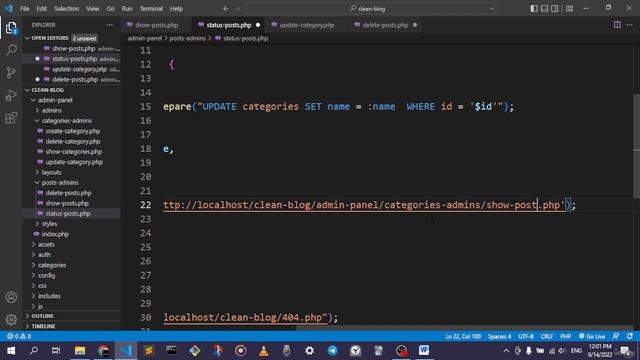Open Telegram from the taskbar
Image resolution: width=640 pixels, height=360 pixels.
(x=332, y=351)
